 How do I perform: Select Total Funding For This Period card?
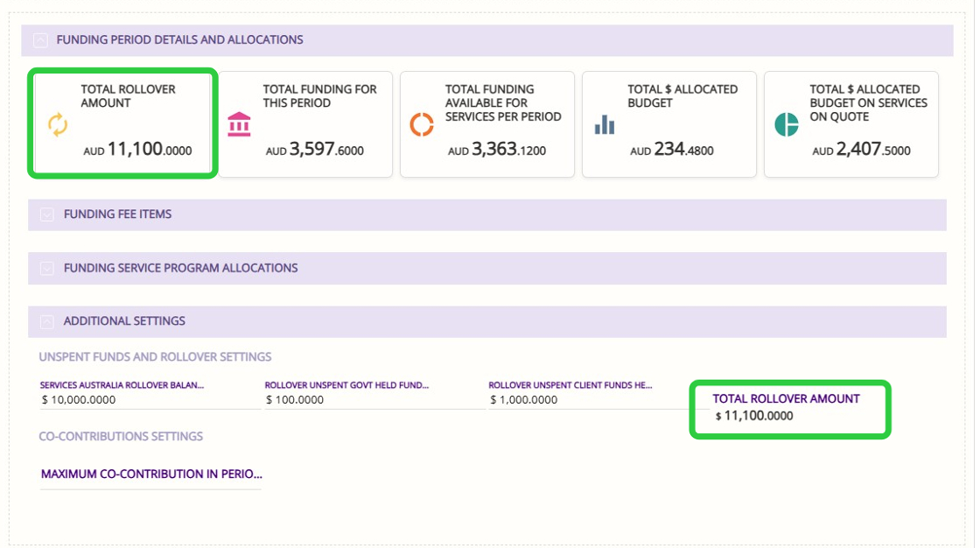(x=305, y=124)
